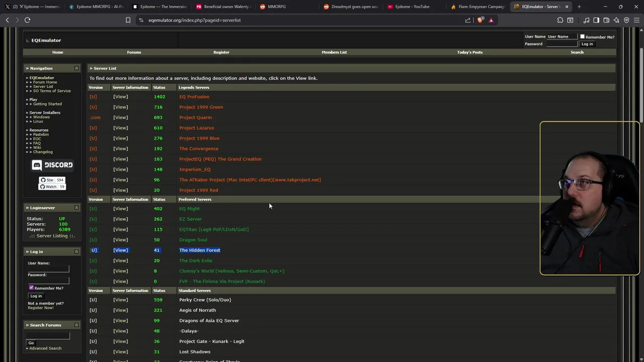
Task: Open the browser hamburger menu
Action: click(x=636, y=20)
